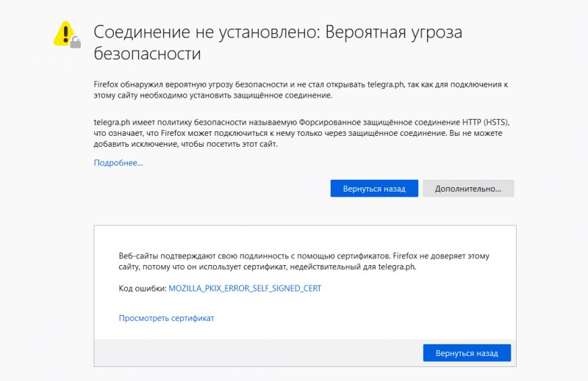The width and height of the screenshot is (588, 381).
Task: Click the yellow warning triangle lock icon
Action: click(x=67, y=35)
